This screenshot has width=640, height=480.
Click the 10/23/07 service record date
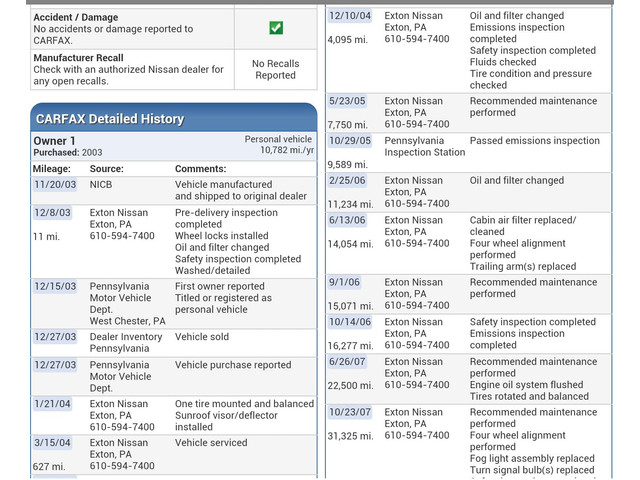tap(350, 412)
